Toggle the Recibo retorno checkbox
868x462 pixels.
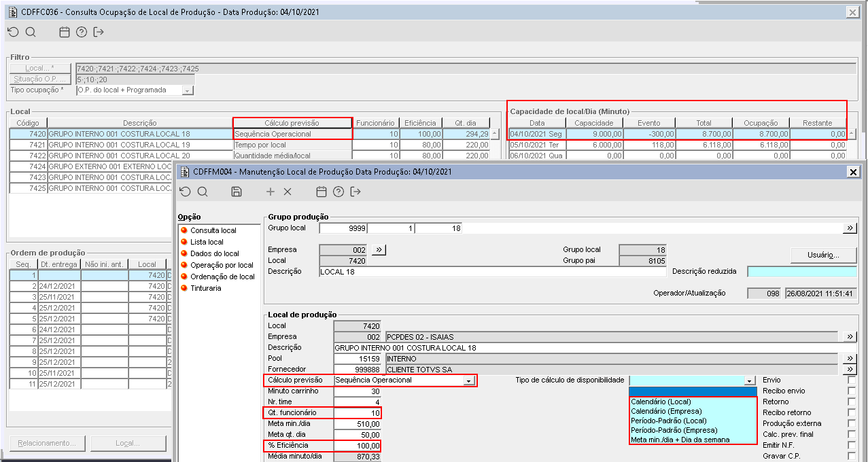852,412
